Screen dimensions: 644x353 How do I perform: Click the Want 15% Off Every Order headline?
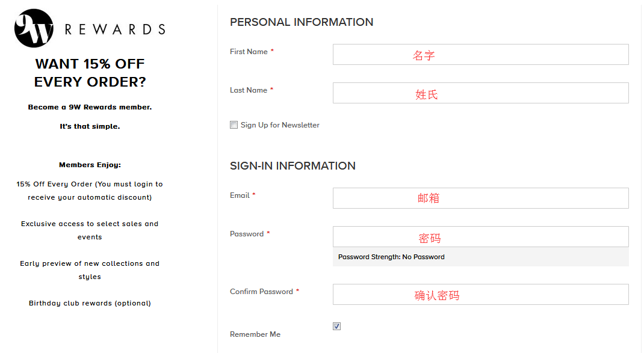pyautogui.click(x=90, y=73)
